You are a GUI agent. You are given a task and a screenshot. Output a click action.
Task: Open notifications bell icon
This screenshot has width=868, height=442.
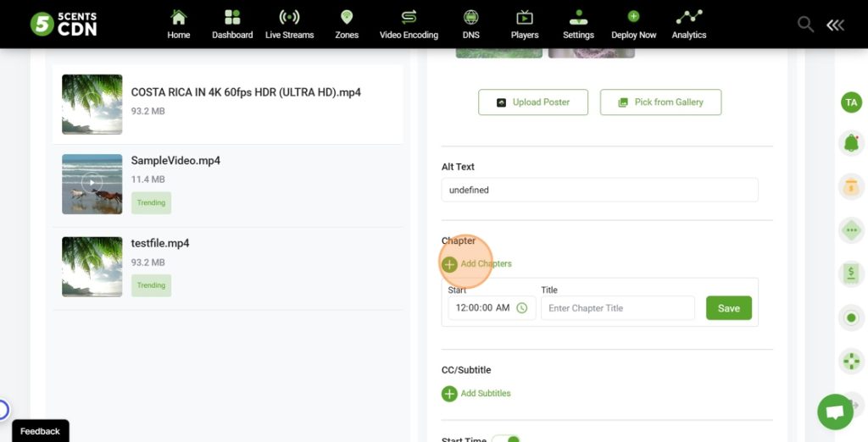pyautogui.click(x=850, y=143)
